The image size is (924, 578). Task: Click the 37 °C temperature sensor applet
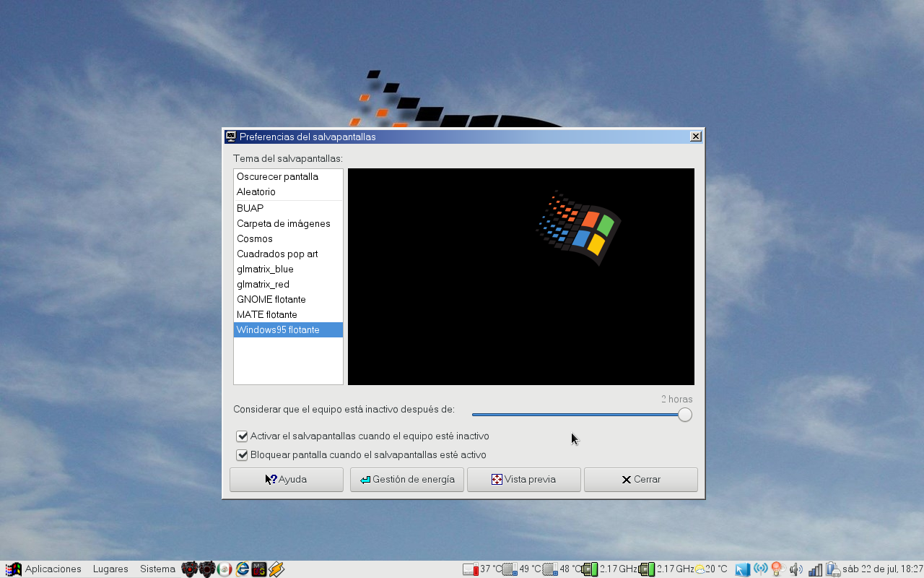482,569
